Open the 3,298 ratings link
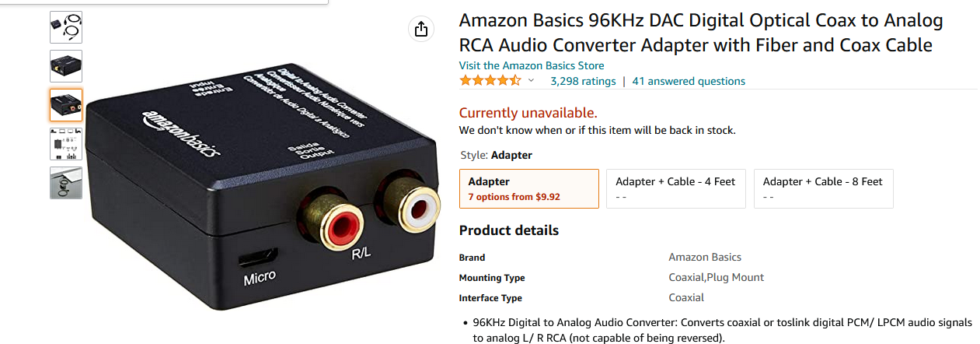Screen dimensions: 980x344 tap(583, 81)
